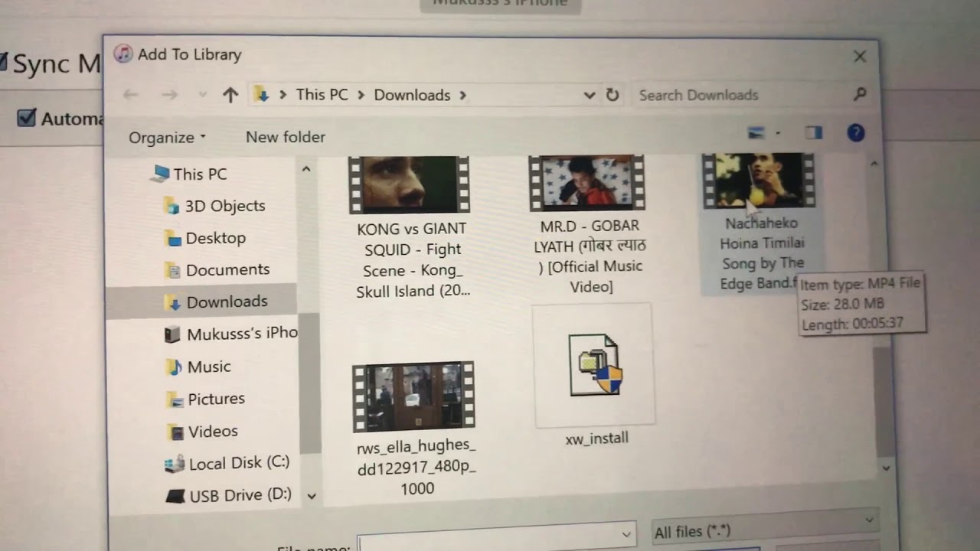Click the Forward navigation arrow

click(x=169, y=95)
